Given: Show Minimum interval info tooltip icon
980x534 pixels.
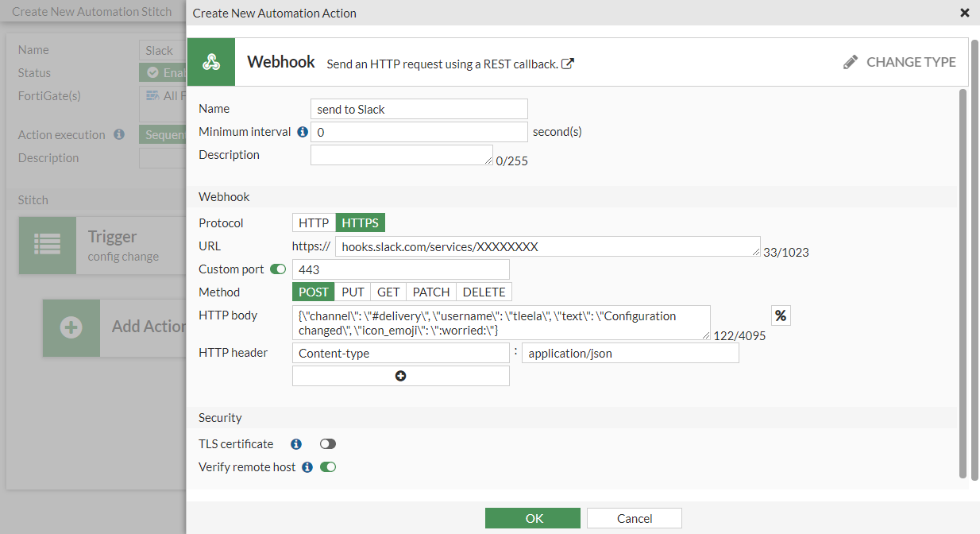Looking at the screenshot, I should click(303, 132).
